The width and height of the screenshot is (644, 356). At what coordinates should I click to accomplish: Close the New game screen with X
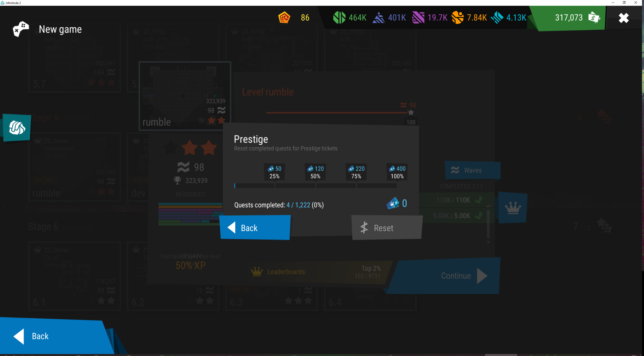pos(623,18)
